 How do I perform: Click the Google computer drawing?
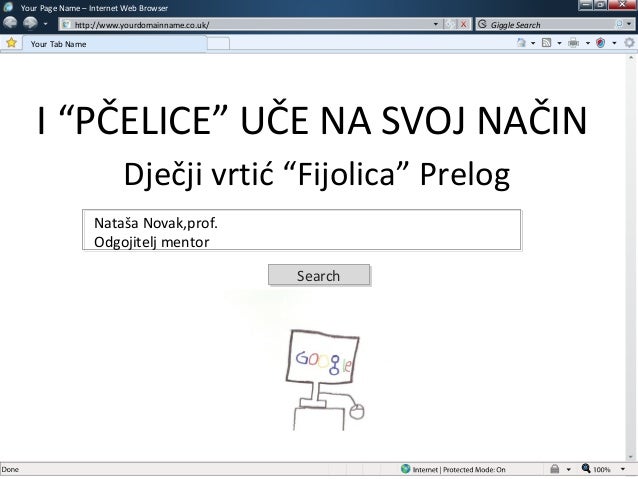pos(325,380)
